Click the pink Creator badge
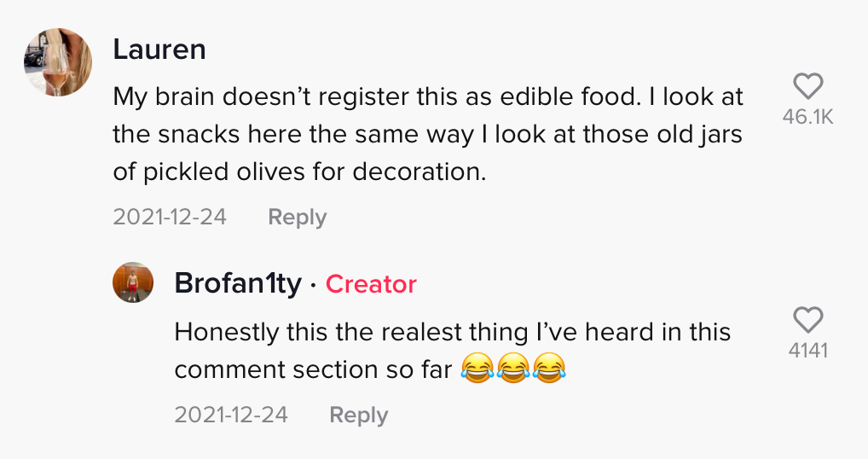This screenshot has width=868, height=459. [371, 284]
